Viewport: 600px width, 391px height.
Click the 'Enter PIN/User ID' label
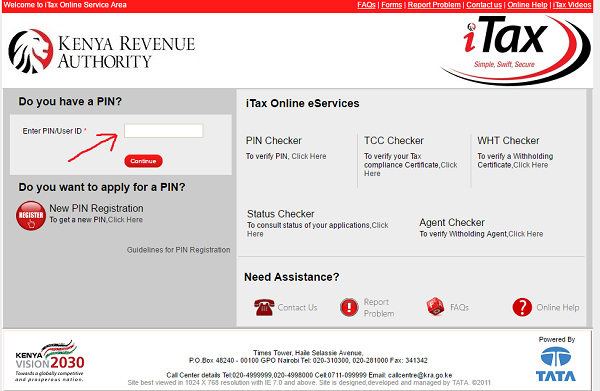pyautogui.click(x=52, y=131)
